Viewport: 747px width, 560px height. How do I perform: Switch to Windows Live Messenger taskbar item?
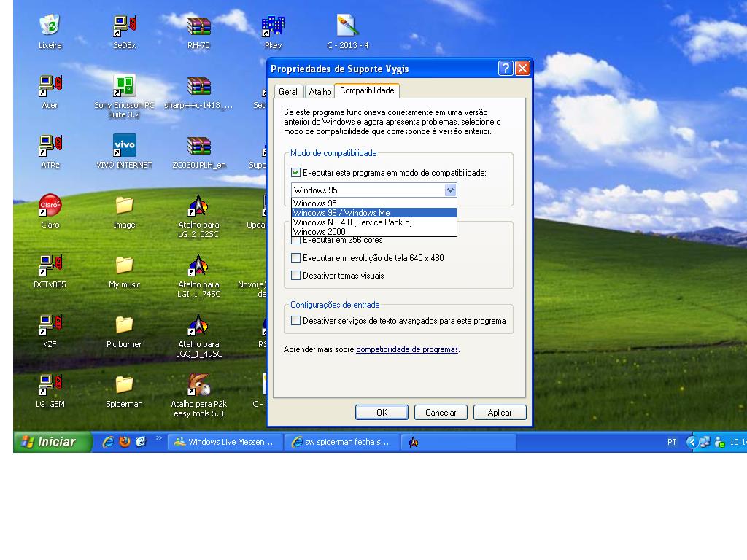(225, 442)
